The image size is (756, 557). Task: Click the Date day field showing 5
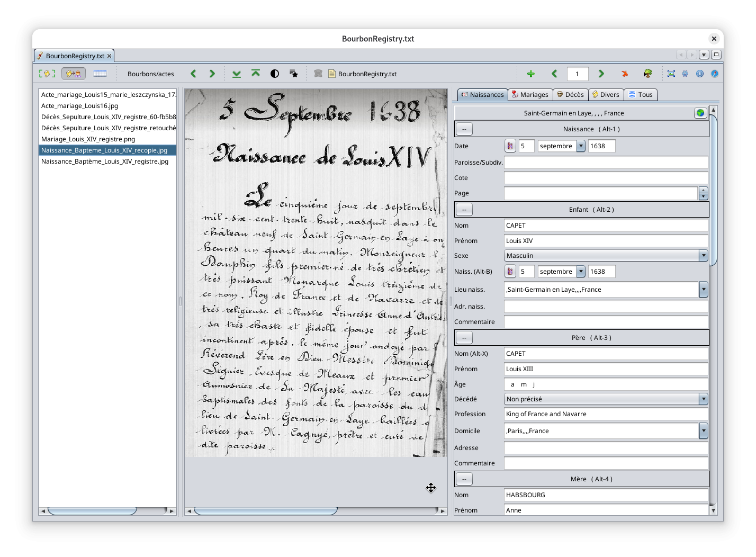click(526, 146)
